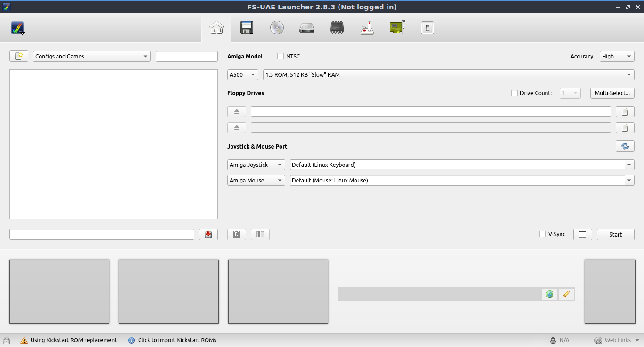Create new configuration with lightbulb button
644x347 pixels.
(x=19, y=56)
